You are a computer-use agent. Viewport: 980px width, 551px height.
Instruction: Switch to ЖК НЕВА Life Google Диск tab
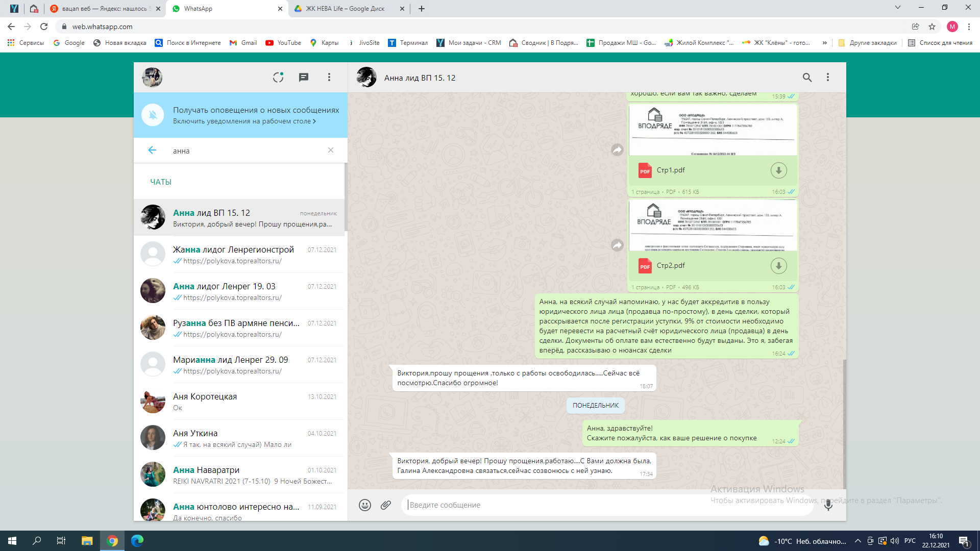(x=345, y=9)
